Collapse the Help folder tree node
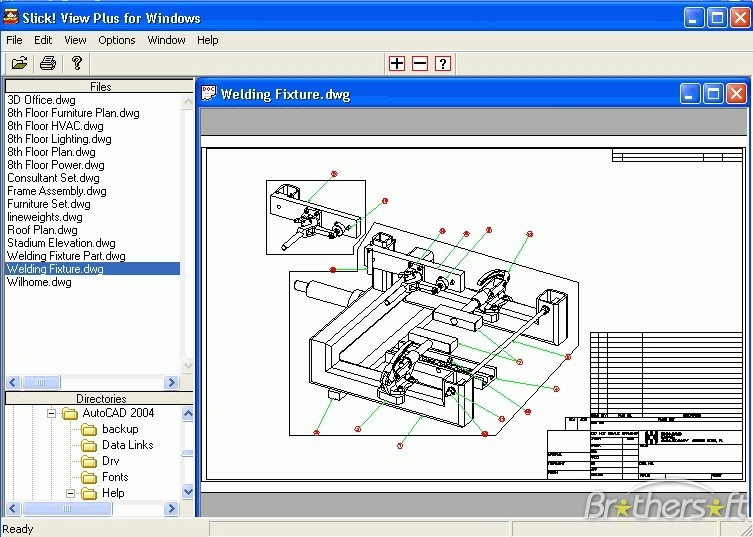Image resolution: width=753 pixels, height=537 pixels. tap(71, 493)
